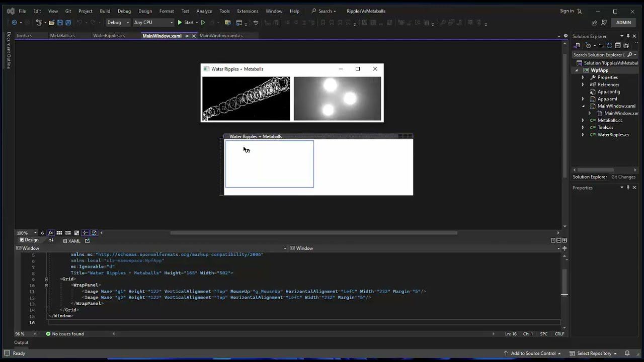
Task: Click Collapse All icon in Solution Explorer
Action: [x=618, y=46]
